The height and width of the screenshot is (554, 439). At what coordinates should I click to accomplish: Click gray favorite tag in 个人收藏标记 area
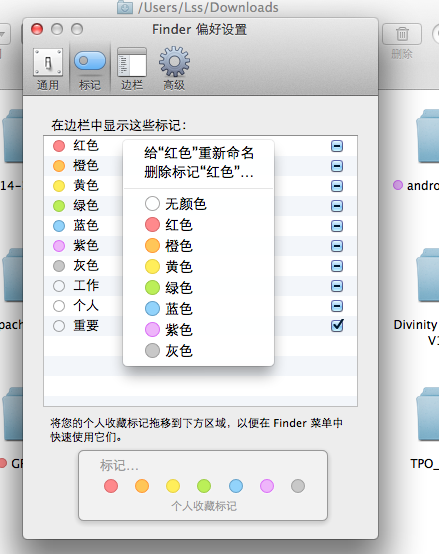click(x=298, y=486)
